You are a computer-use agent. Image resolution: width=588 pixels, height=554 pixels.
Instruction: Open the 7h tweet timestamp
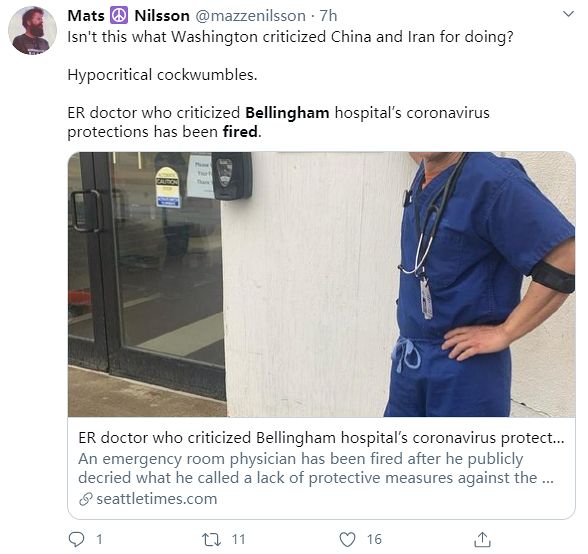328,16
